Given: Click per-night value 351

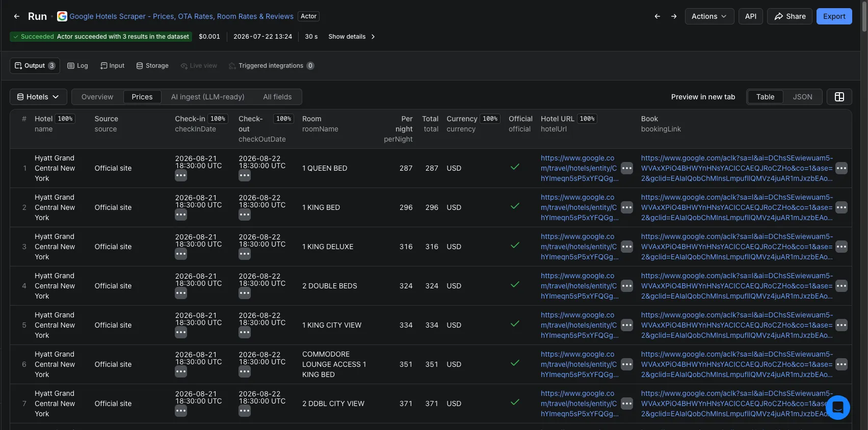Looking at the screenshot, I should [406, 364].
